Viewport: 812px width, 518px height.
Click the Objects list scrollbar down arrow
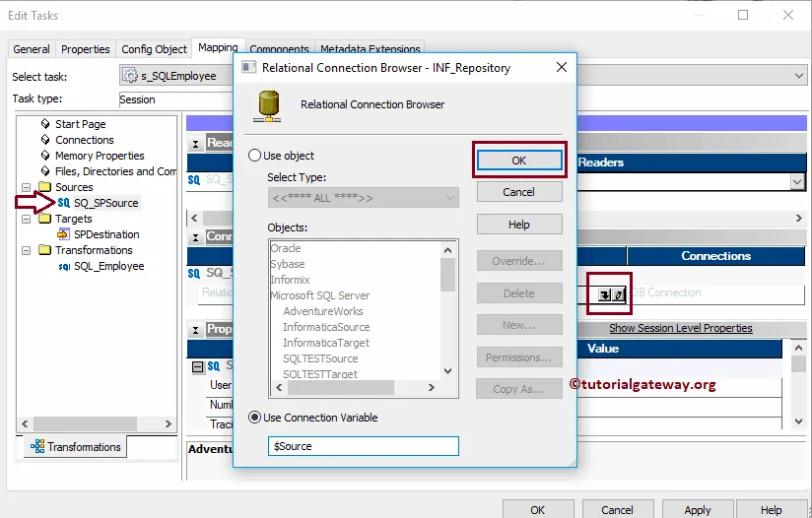tap(448, 371)
